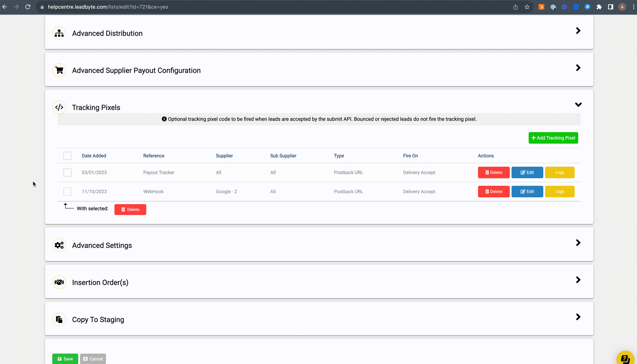
Task: Expand the Advanced Distribution section chevron
Action: (x=578, y=31)
